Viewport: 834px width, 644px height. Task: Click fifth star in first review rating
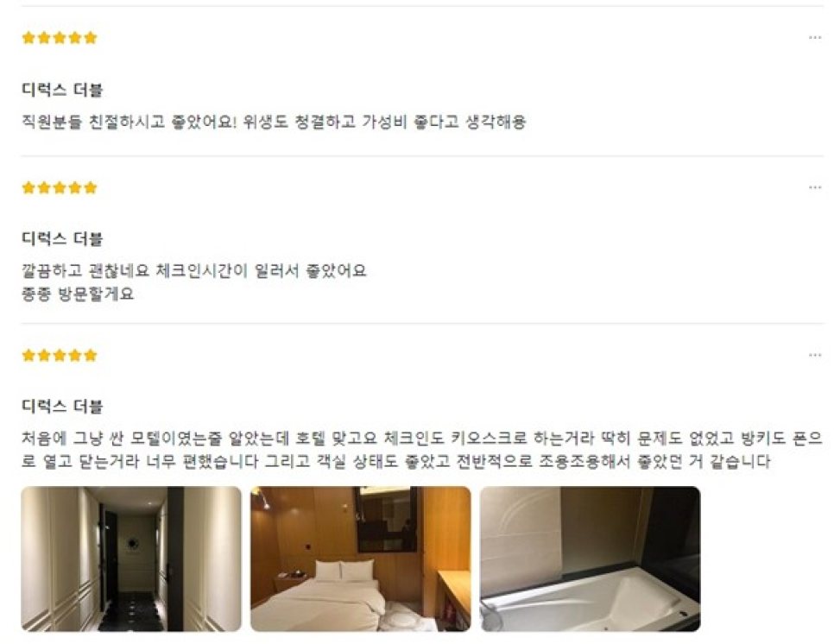(x=91, y=38)
